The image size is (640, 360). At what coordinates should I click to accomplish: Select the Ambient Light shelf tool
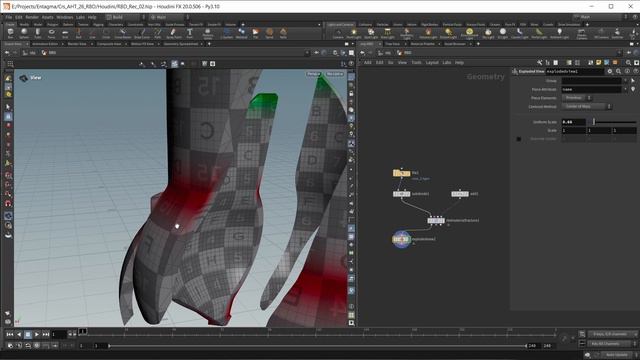(559, 33)
